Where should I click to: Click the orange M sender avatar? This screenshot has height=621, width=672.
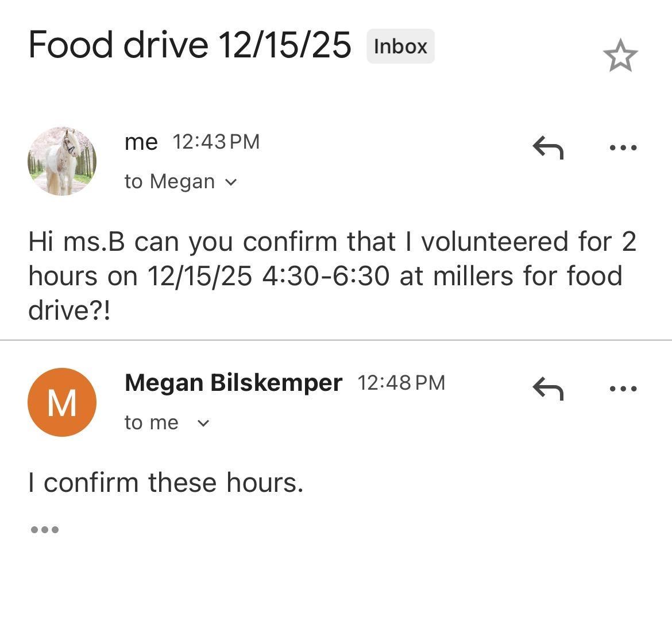[x=62, y=402]
